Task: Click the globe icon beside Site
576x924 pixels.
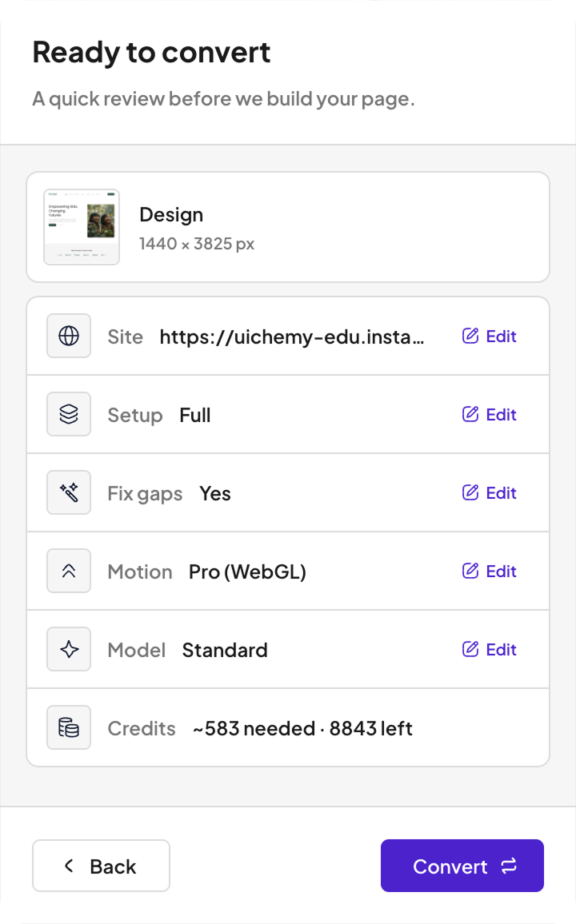Action: 69,336
